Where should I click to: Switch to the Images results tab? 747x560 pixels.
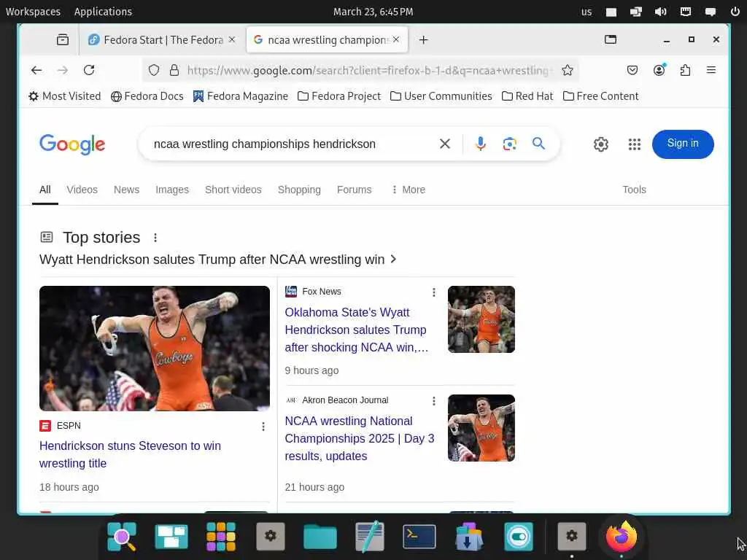[x=172, y=190]
